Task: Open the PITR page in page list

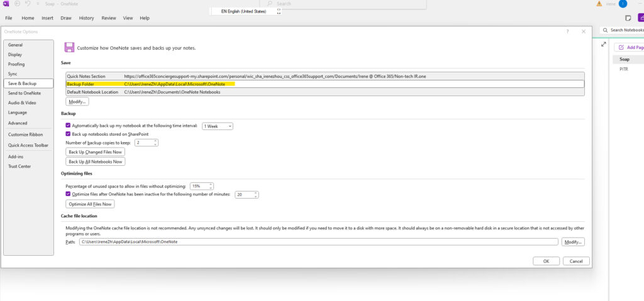Action: click(x=628, y=69)
